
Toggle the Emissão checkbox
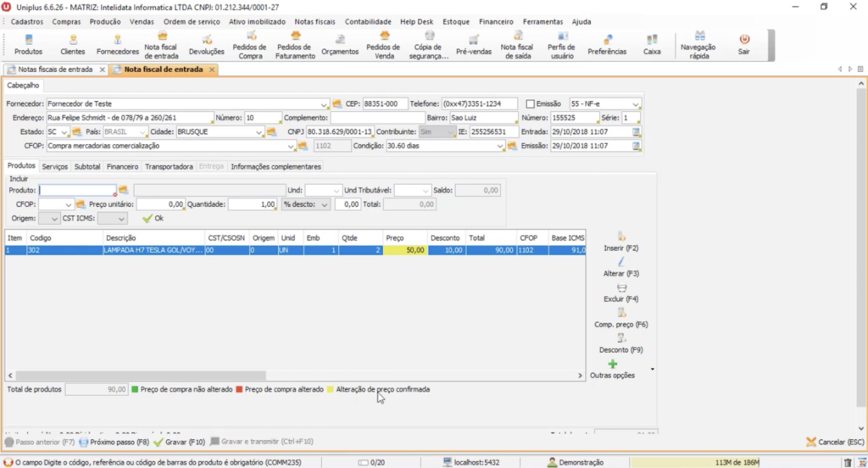click(531, 103)
